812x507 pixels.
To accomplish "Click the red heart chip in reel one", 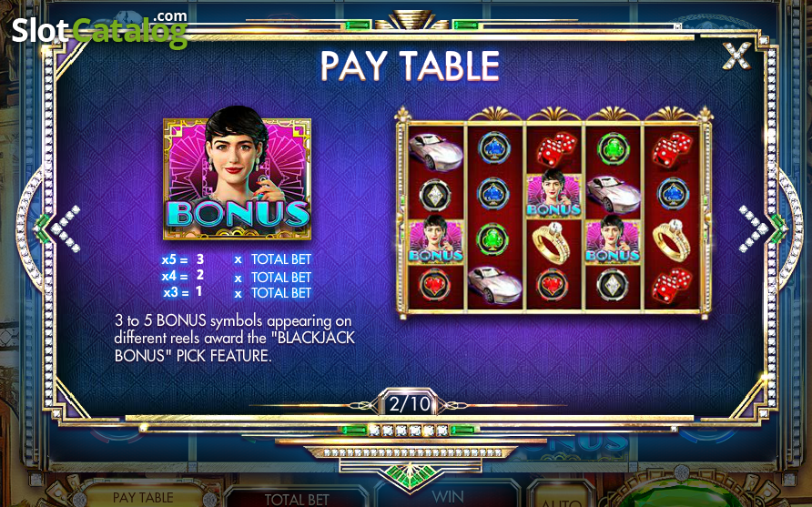I will point(434,284).
